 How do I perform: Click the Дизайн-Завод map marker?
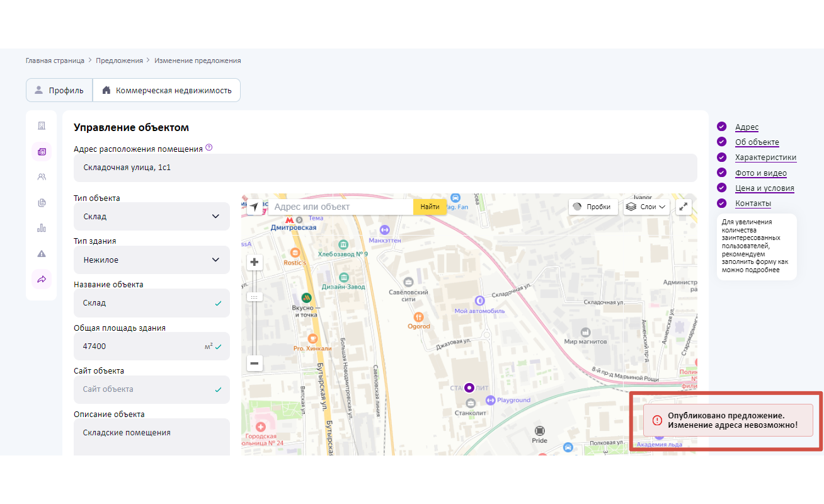[x=344, y=277]
